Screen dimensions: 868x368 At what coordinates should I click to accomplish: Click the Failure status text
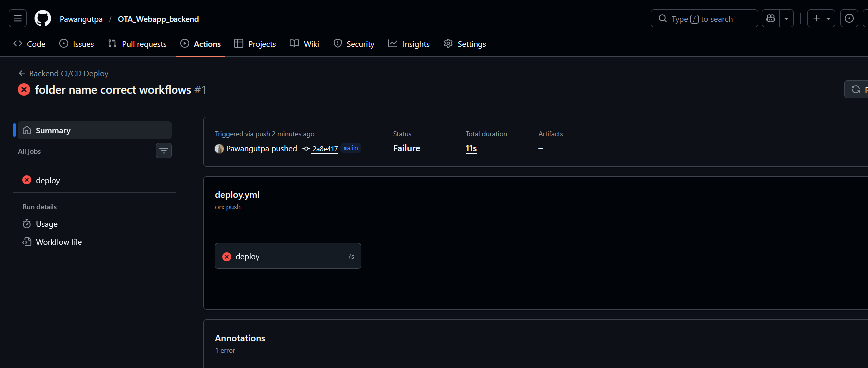coord(407,148)
